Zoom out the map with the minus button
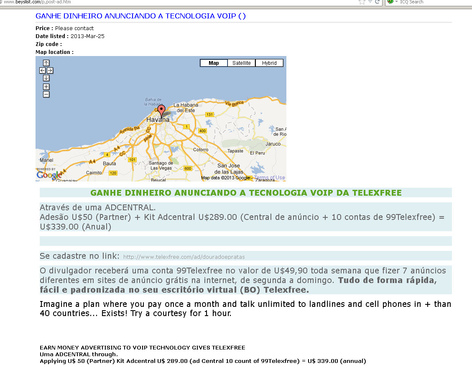This screenshot has height=370, width=472. tap(46, 95)
